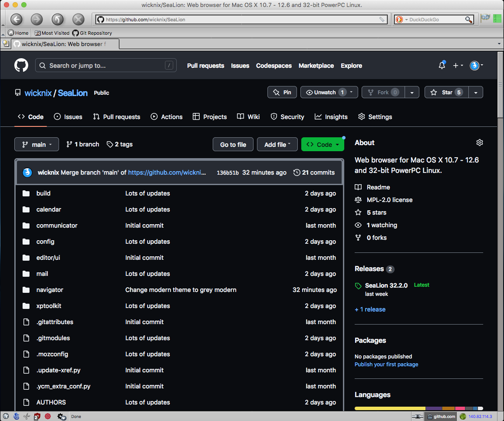Switch to the repository Pull requests tab
This screenshot has height=421, width=504.
point(117,117)
